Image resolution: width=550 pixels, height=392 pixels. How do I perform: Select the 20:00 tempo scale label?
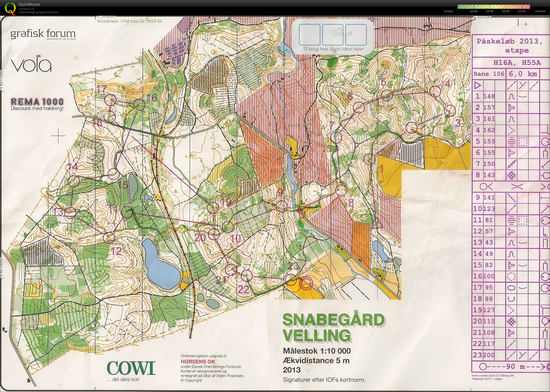[x=505, y=11]
